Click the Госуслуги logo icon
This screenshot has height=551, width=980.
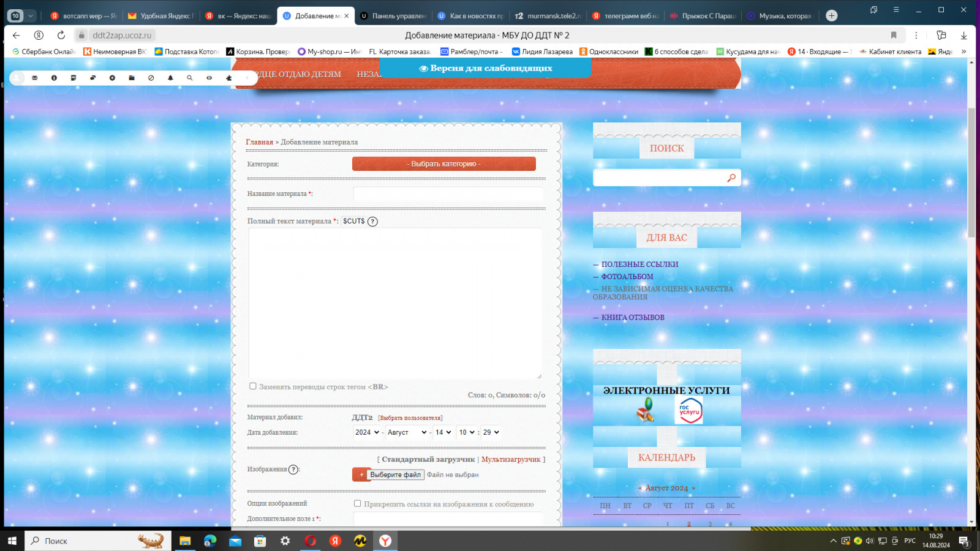(x=689, y=411)
